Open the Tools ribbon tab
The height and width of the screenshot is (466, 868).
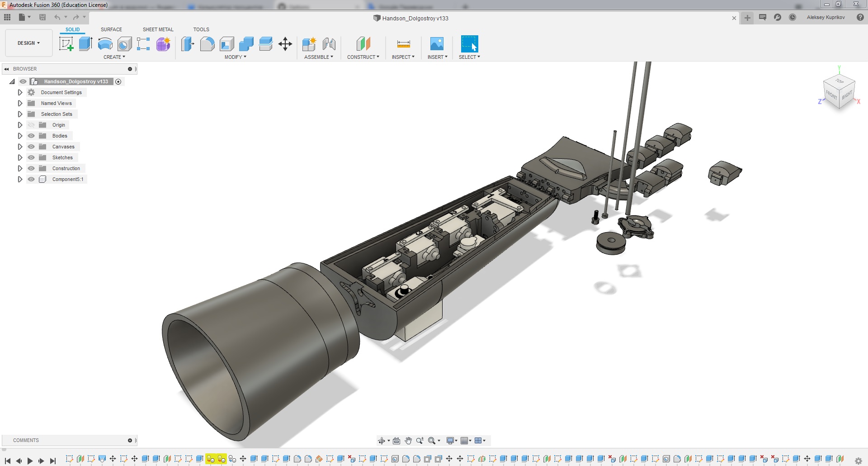(x=201, y=29)
